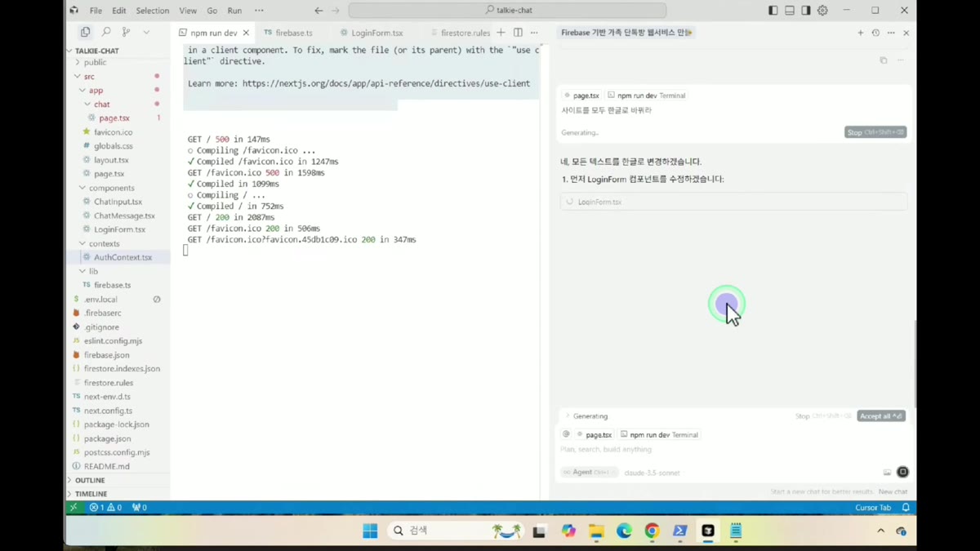Viewport: 980px width, 551px height.
Task: Open the Search magnifier in sidebar
Action: tap(106, 32)
